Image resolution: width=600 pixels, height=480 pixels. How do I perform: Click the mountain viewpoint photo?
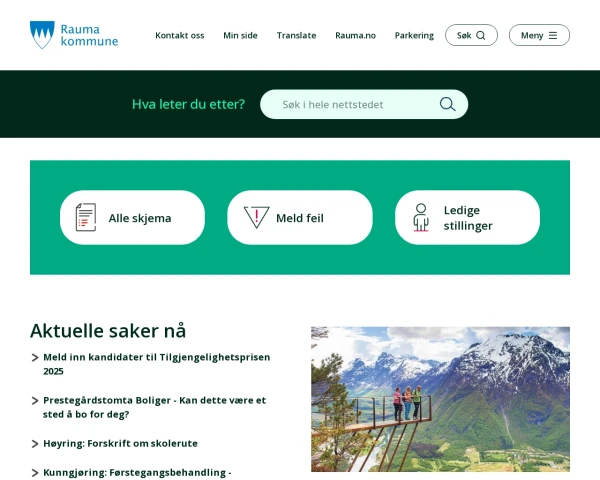440,399
